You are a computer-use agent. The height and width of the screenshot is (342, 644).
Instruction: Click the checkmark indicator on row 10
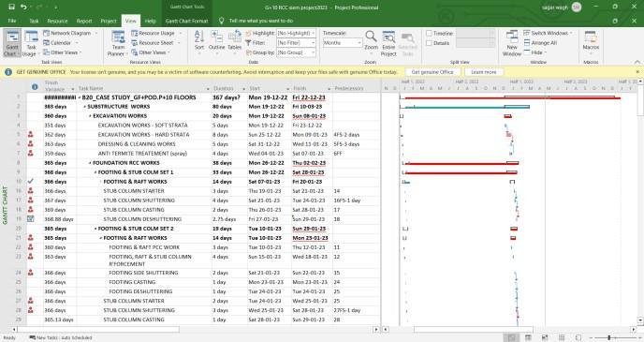(30, 181)
